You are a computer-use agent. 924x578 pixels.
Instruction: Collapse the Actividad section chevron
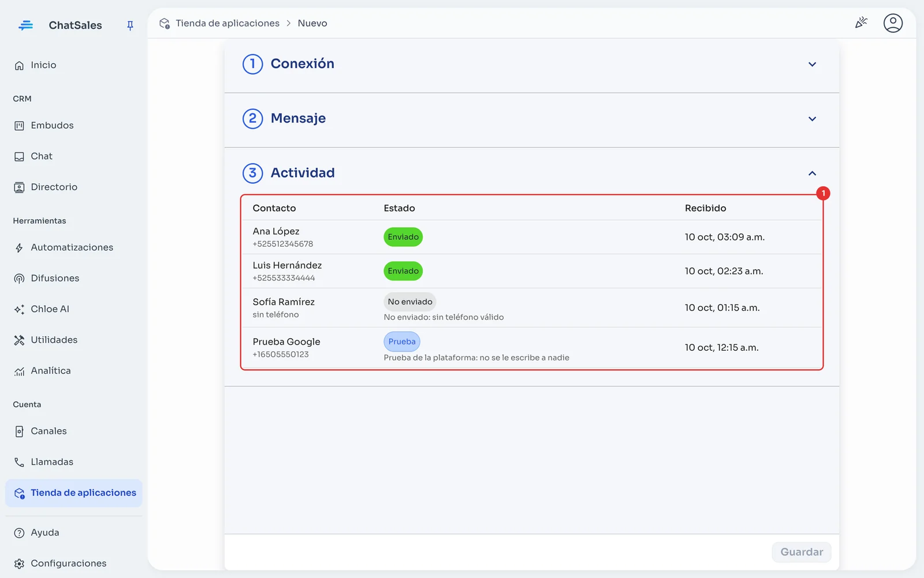coord(812,173)
